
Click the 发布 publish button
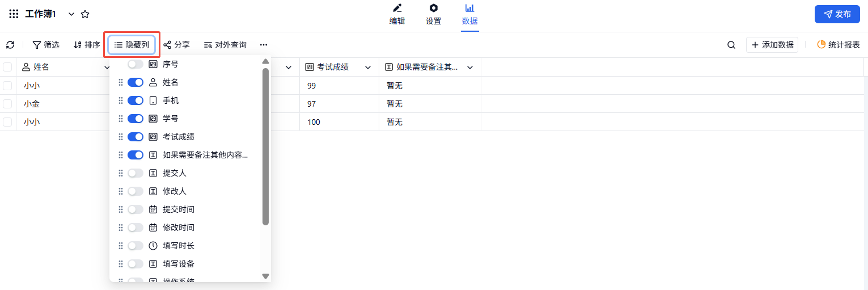tap(837, 14)
